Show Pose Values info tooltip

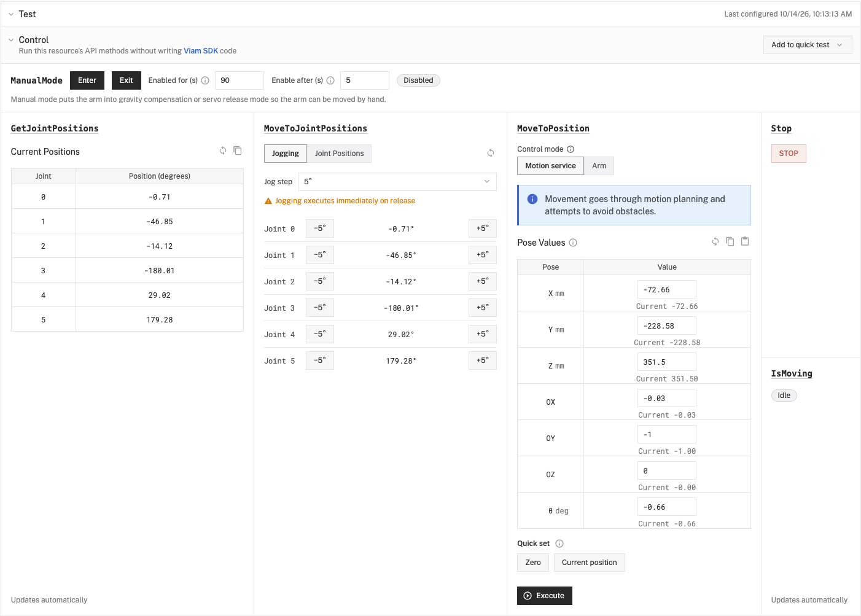pyautogui.click(x=573, y=243)
